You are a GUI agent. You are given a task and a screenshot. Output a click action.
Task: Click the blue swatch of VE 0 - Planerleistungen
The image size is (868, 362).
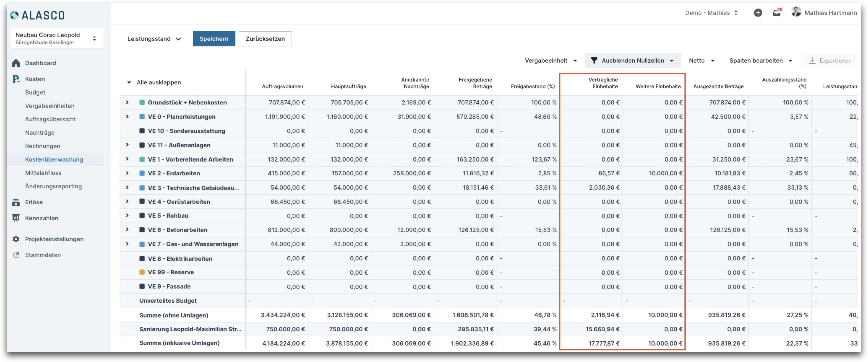[142, 117]
